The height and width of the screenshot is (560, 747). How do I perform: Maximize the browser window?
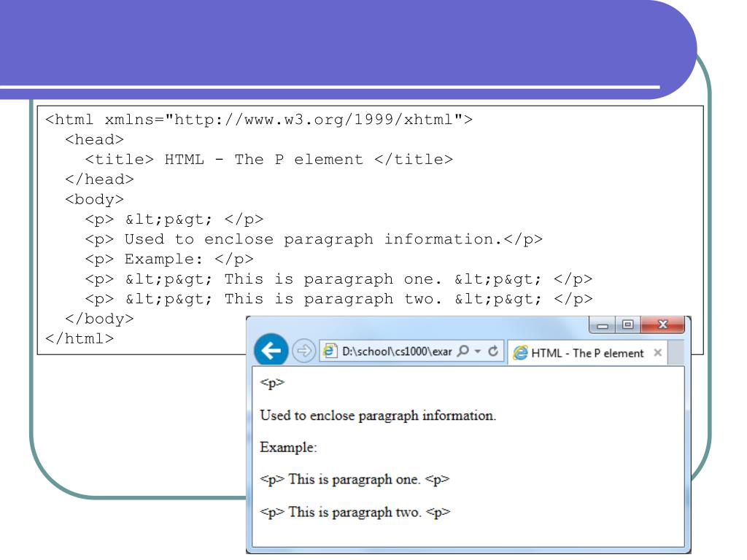pos(628,324)
